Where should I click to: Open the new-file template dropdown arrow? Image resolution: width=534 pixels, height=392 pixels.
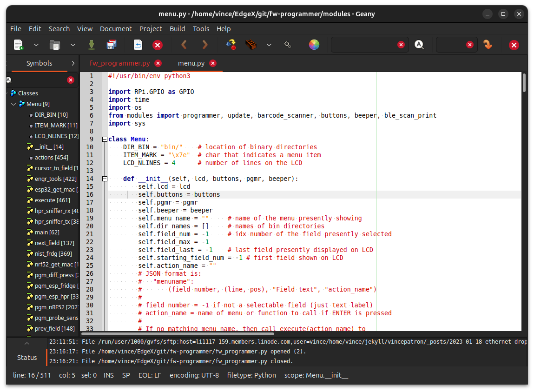tap(36, 45)
